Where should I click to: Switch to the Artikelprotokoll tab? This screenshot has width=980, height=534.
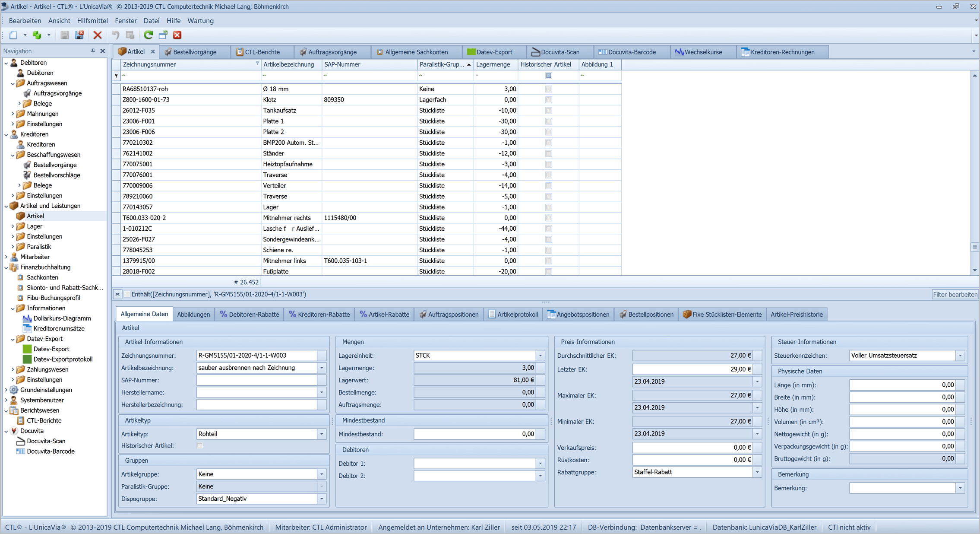[513, 315]
